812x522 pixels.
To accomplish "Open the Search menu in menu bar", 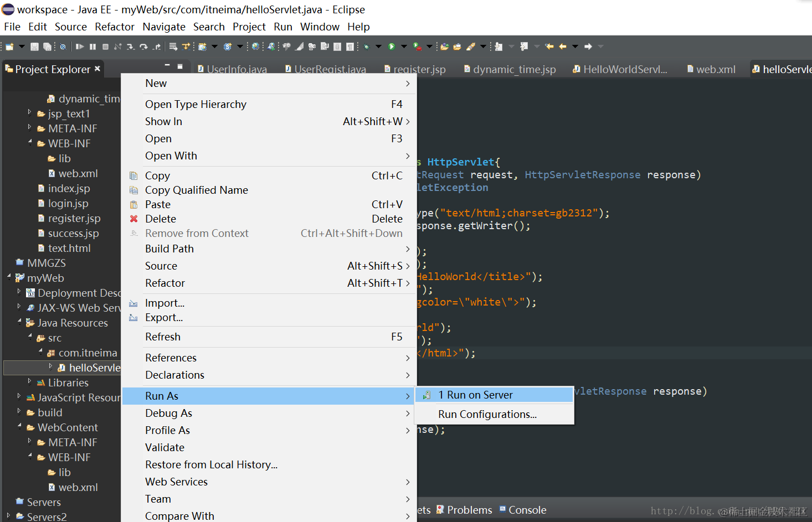I will [209, 27].
